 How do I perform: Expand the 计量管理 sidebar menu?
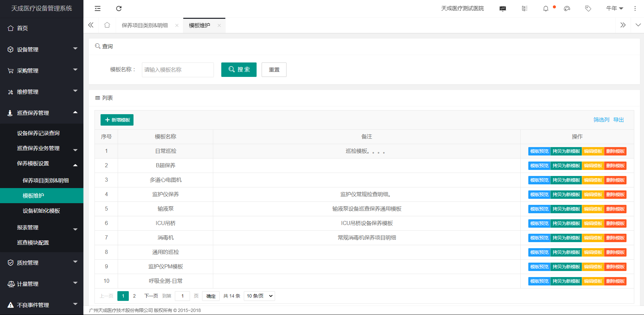coord(42,284)
